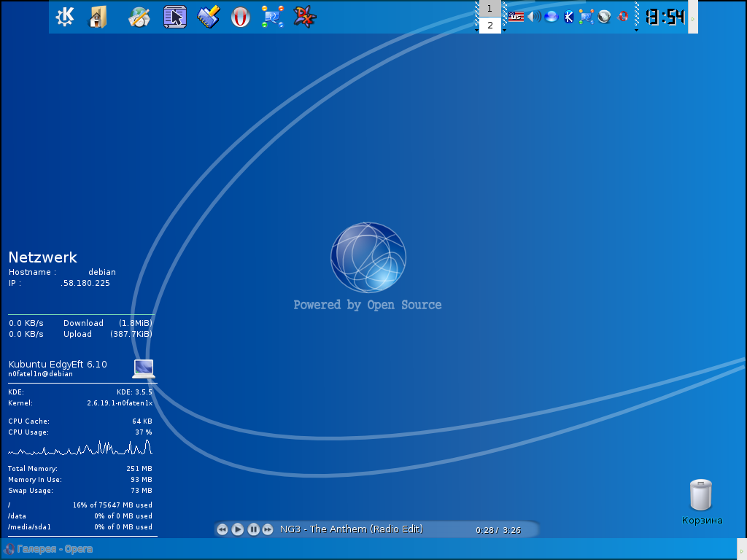The image size is (747, 560).
Task: Open the network connections launcher icon
Action: point(273,17)
